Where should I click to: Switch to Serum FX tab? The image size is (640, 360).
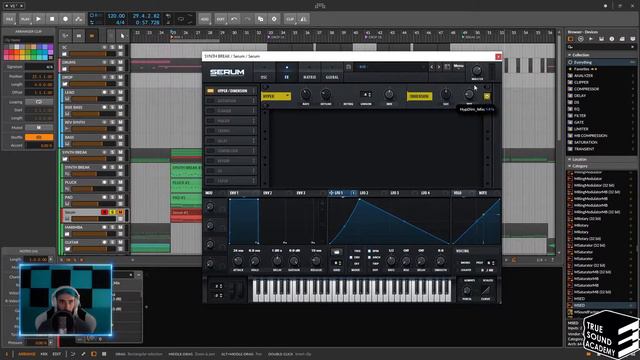tap(287, 72)
